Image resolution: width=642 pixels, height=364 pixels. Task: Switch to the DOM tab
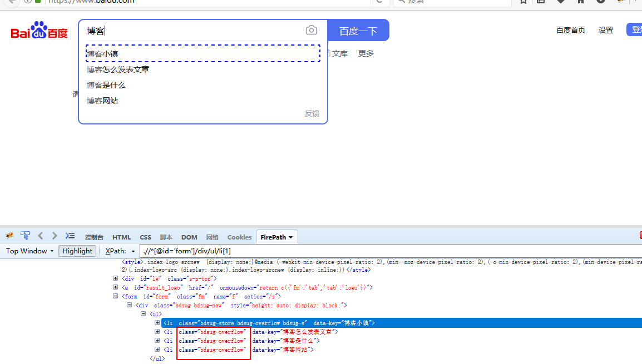coord(189,237)
